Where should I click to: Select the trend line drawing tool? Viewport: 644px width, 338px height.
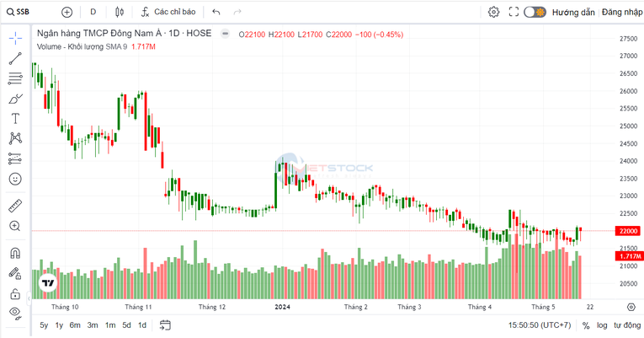pos(15,59)
